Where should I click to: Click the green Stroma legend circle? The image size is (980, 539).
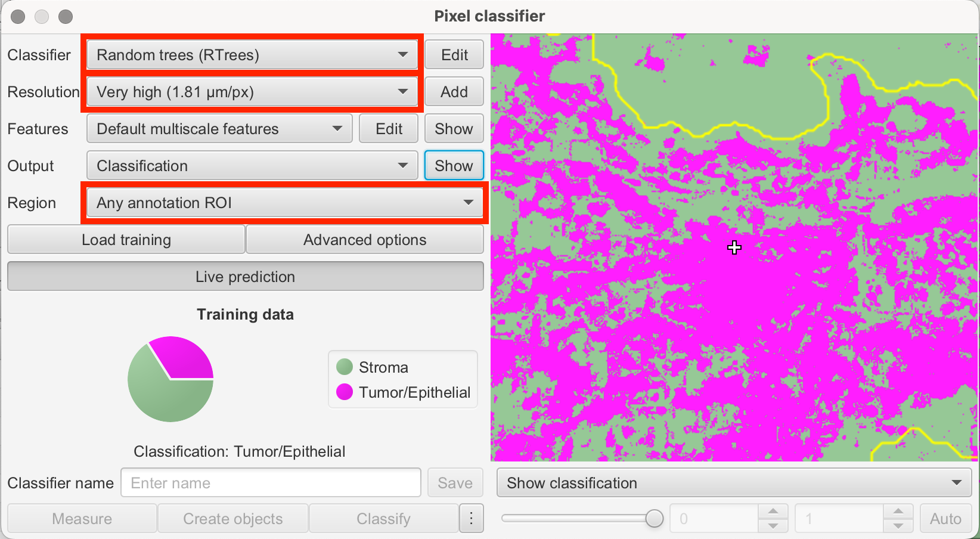coord(345,367)
